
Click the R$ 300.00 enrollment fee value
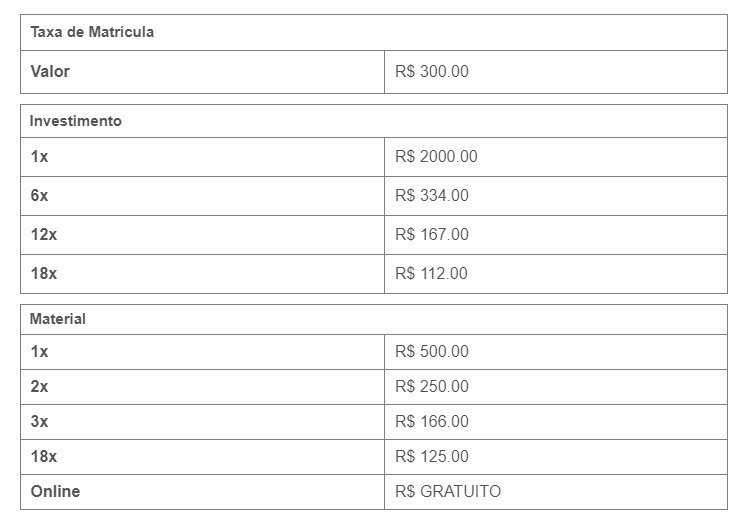click(432, 71)
